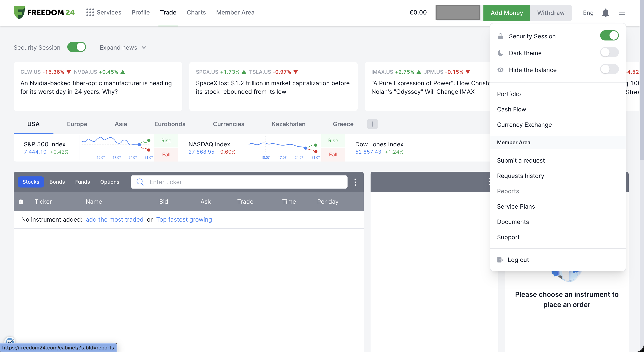644x352 pixels.
Task: Toggle Dark theme switch
Action: coord(609,53)
